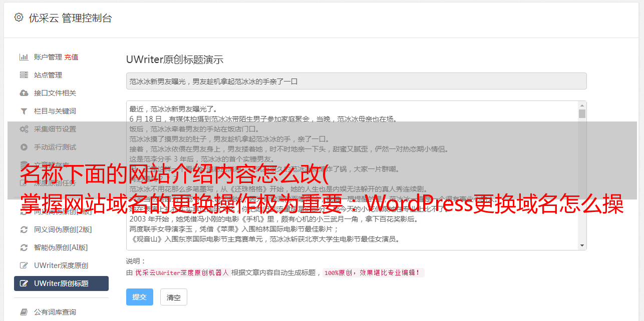Click the cloud upload icon for 接口文件相关
644x321 pixels.
[x=24, y=93]
